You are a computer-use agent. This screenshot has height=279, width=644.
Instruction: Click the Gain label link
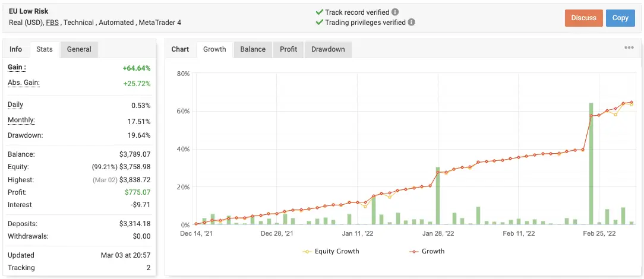point(17,68)
